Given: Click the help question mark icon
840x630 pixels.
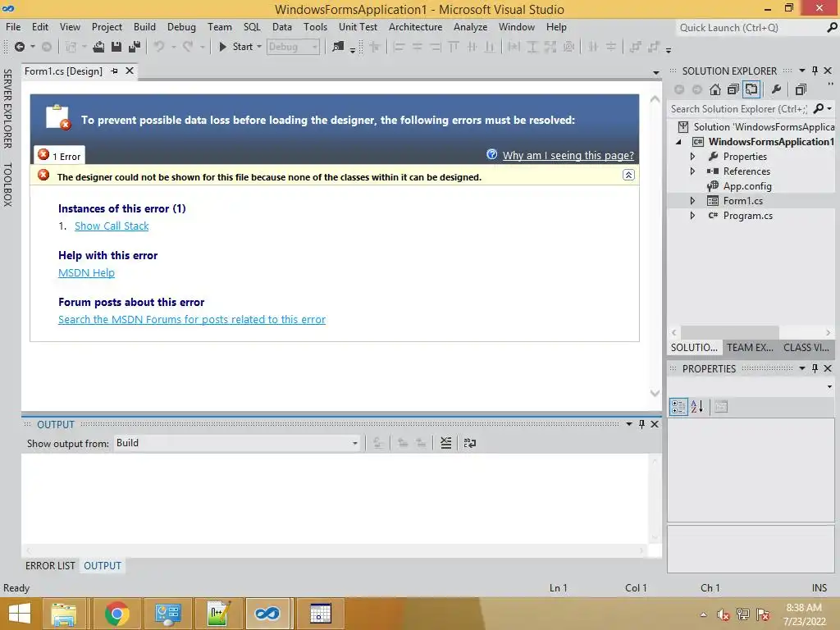Looking at the screenshot, I should 492,154.
